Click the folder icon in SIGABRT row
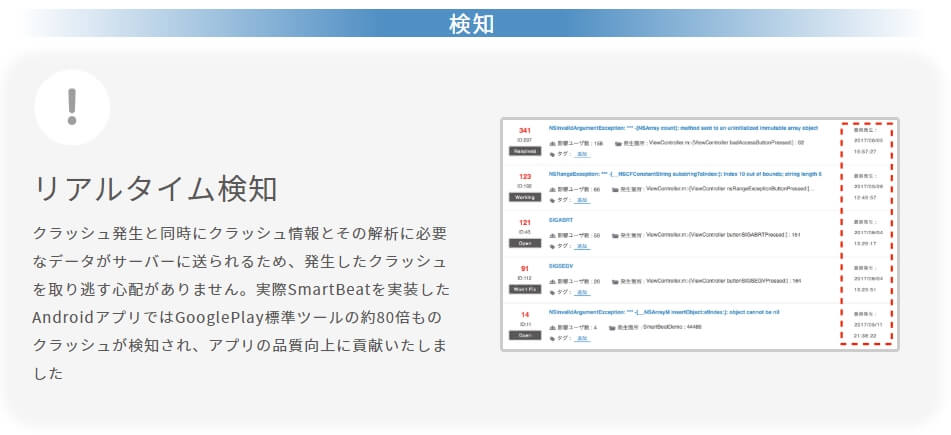The height and width of the screenshot is (435, 951). point(616,235)
